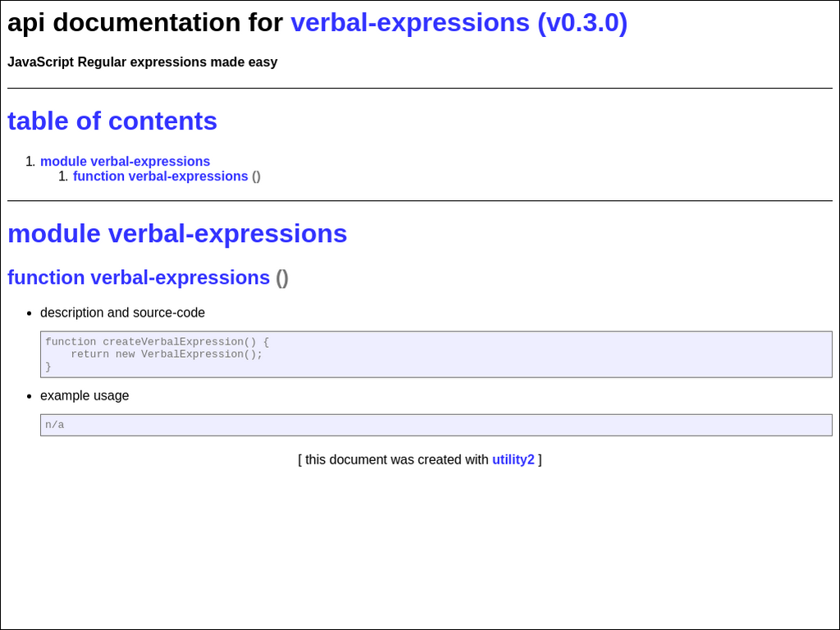This screenshot has width=840, height=630.
Task: Open the verbal-expressions (v0.3.0) title link
Action: [x=459, y=23]
